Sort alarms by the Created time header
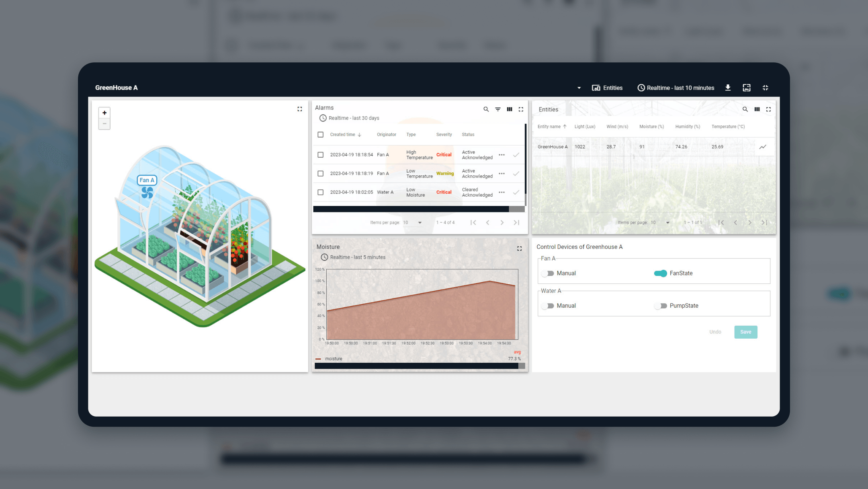 tap(343, 135)
